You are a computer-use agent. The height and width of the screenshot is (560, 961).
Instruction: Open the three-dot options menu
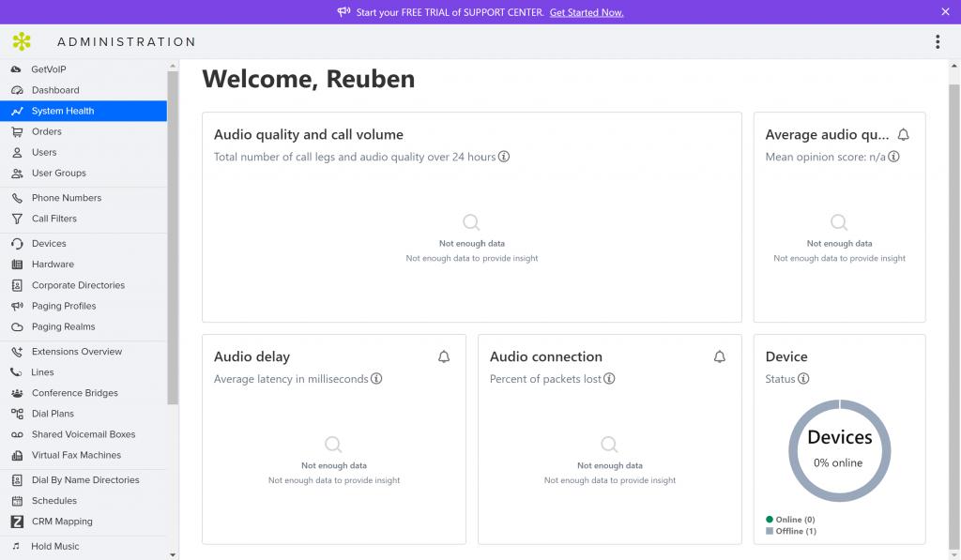click(937, 41)
